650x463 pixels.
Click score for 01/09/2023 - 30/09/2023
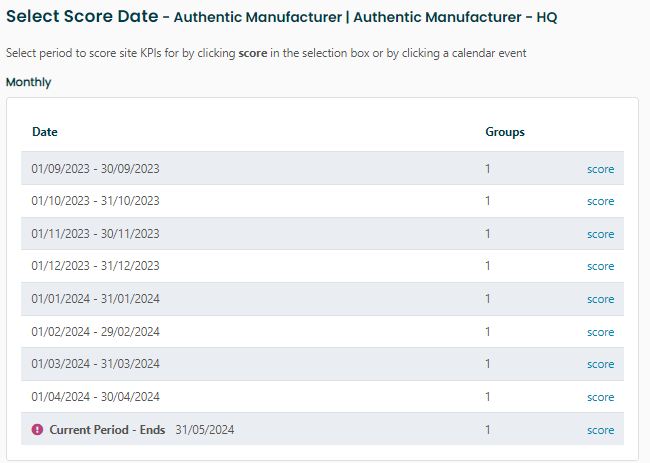pyautogui.click(x=600, y=169)
